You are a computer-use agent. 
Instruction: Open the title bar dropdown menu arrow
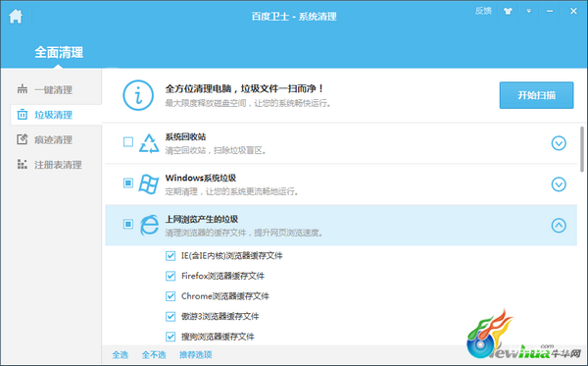[x=529, y=11]
